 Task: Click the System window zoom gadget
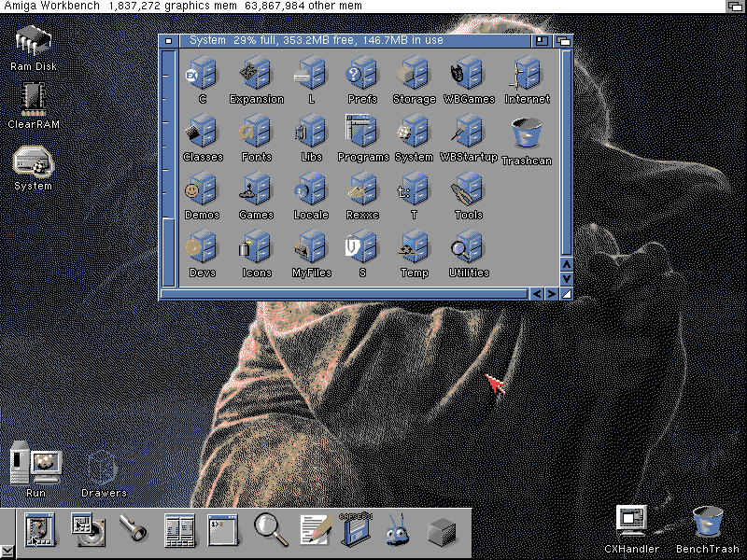pyautogui.click(x=542, y=41)
